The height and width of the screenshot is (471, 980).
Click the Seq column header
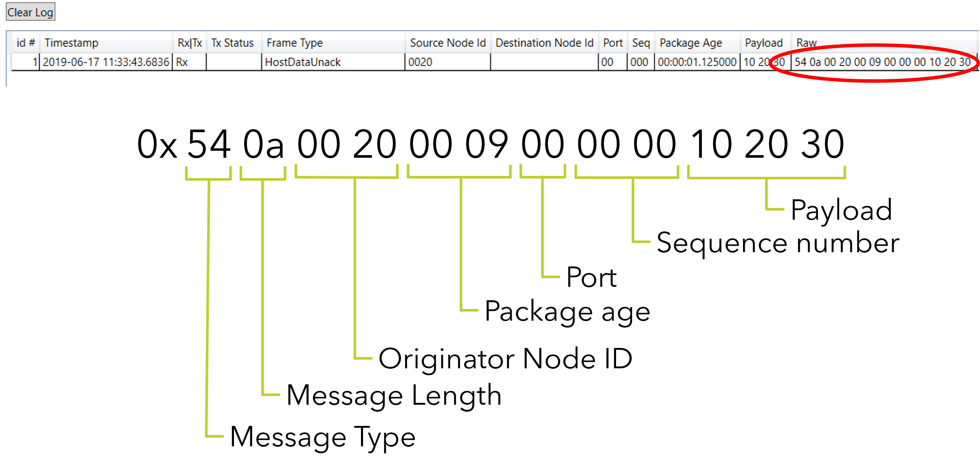641,42
